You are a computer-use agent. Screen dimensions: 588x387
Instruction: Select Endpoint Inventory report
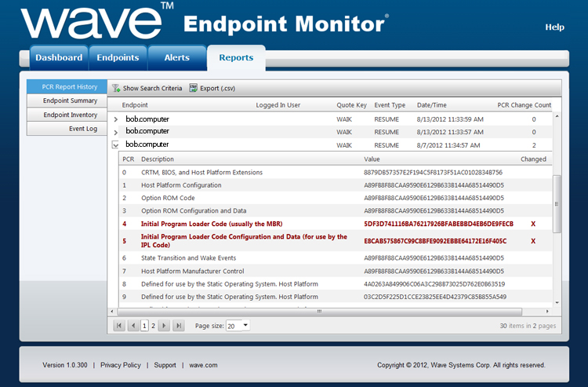click(x=70, y=115)
